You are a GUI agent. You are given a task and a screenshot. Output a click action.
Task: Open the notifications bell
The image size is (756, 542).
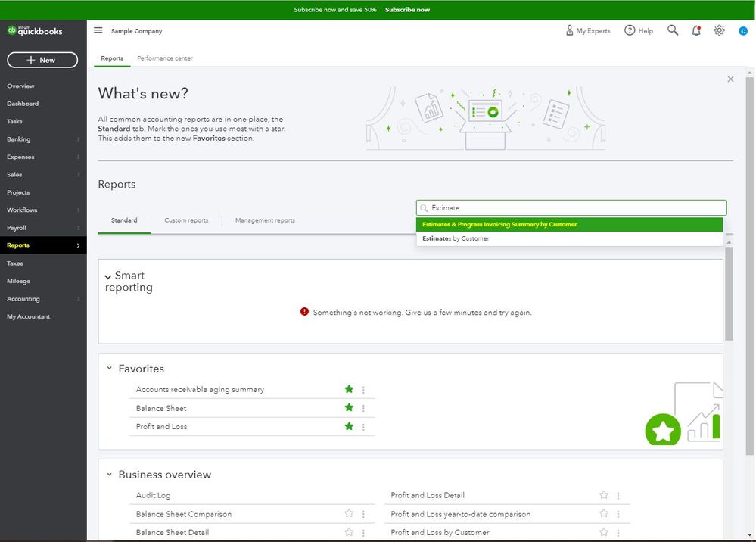tap(696, 30)
